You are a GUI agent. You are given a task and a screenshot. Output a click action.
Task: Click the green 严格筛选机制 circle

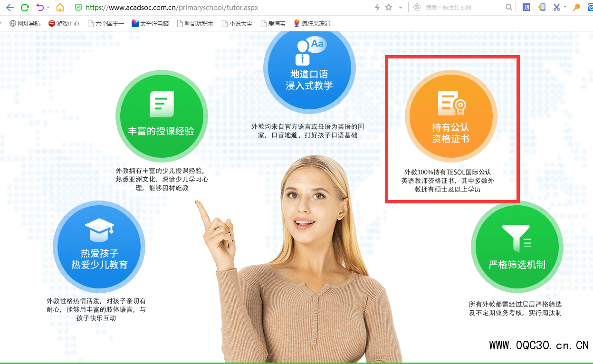tap(517, 248)
